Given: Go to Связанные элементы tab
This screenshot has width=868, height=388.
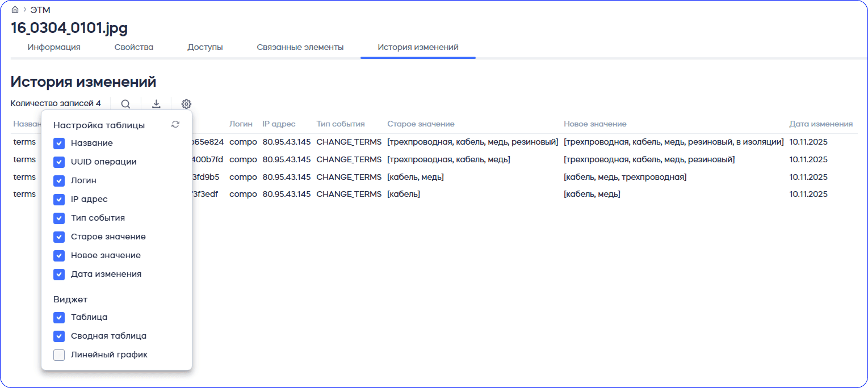Looking at the screenshot, I should [x=300, y=47].
